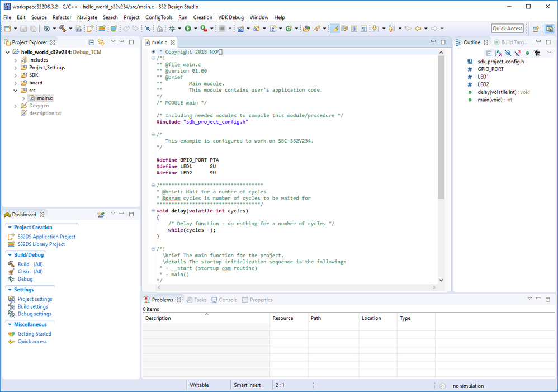558x392 pixels.
Task: Switch to the Console tab
Action: (228, 300)
